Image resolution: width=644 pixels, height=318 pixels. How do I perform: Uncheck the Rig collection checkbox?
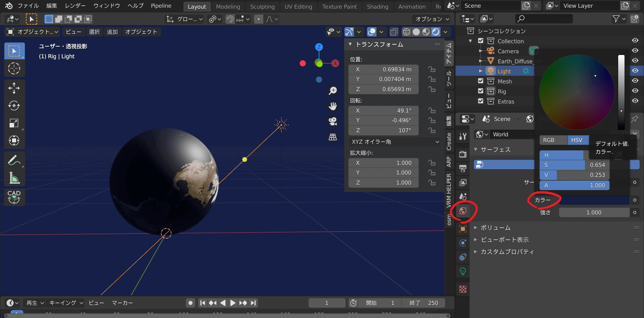tap(481, 91)
